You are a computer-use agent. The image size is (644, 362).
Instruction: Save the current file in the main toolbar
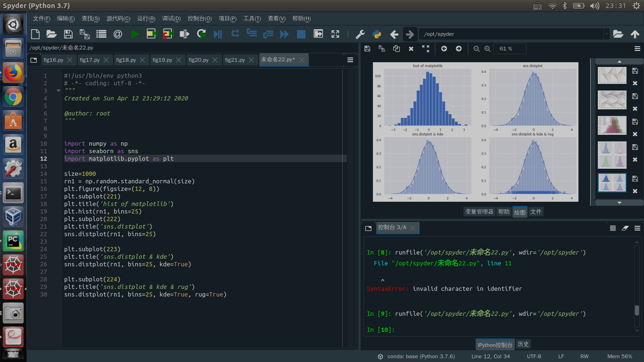click(x=68, y=34)
